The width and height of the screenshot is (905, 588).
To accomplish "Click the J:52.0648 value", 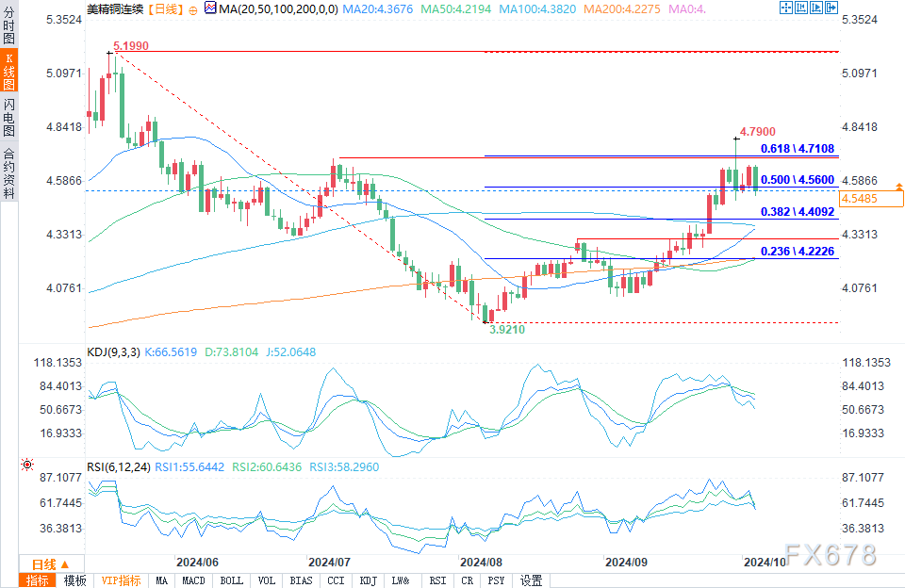I will point(291,352).
